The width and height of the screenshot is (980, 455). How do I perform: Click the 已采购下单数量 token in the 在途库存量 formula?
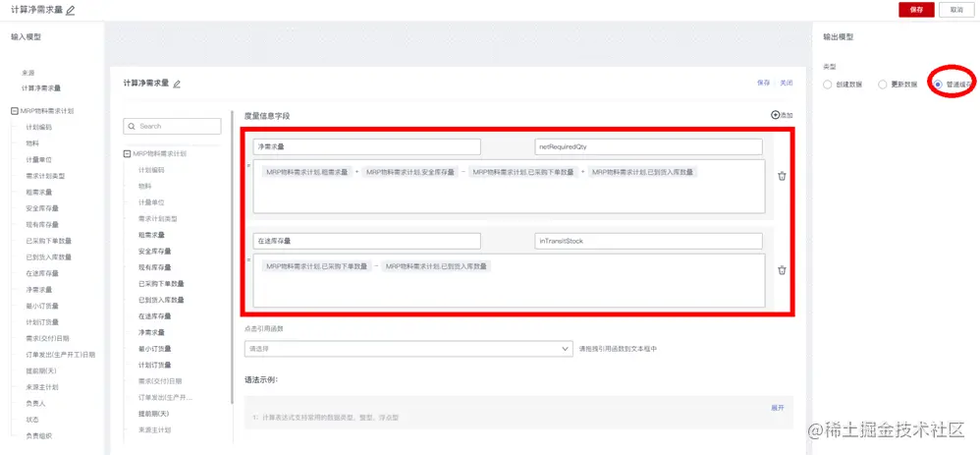[x=317, y=266]
